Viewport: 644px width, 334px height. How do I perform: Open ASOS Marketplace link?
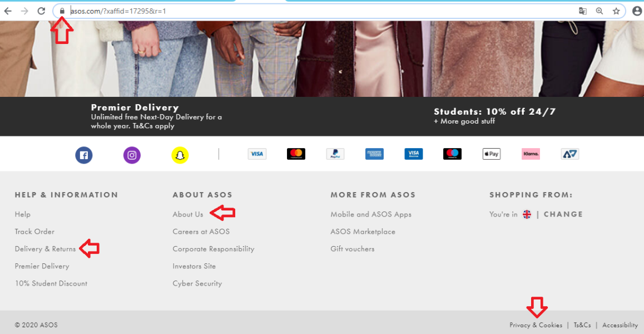click(x=363, y=232)
